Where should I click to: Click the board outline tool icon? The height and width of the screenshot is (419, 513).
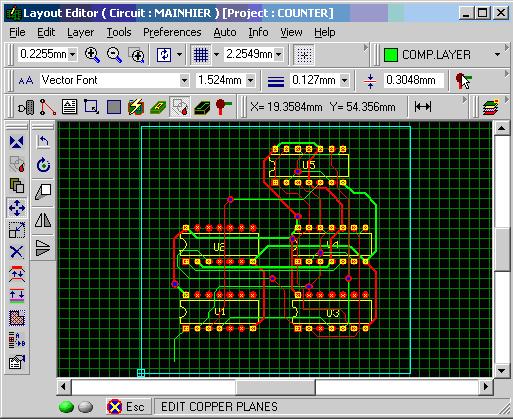91,107
